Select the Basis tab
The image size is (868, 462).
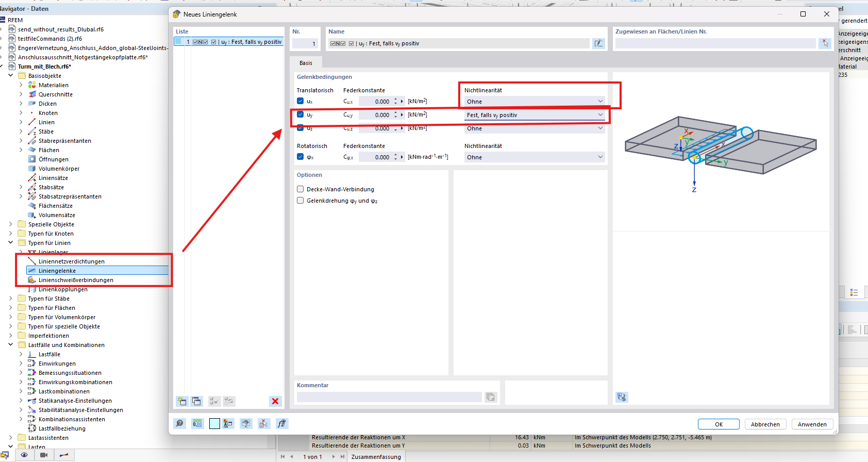point(306,63)
